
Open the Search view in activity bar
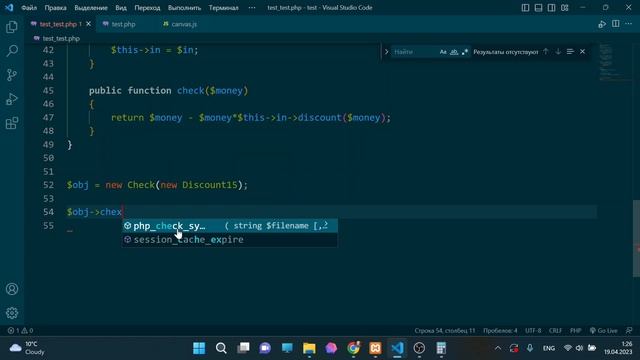(x=12, y=51)
